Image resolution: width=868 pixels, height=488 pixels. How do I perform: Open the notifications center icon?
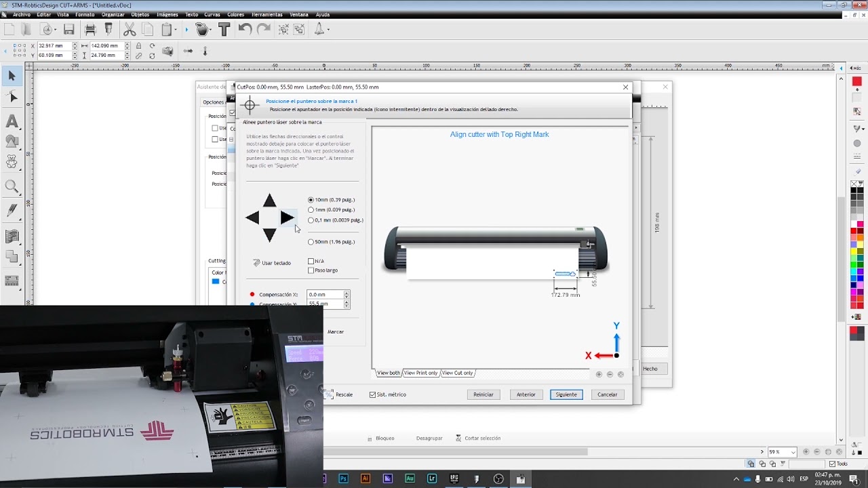click(x=854, y=479)
